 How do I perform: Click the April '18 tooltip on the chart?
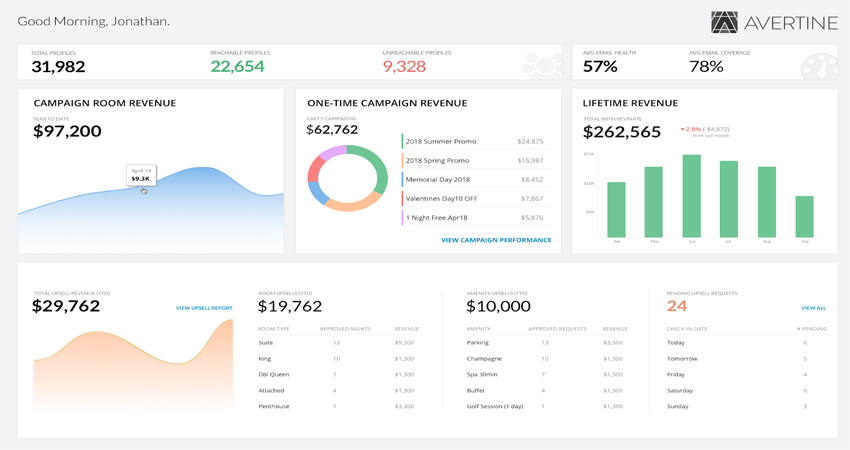click(140, 174)
